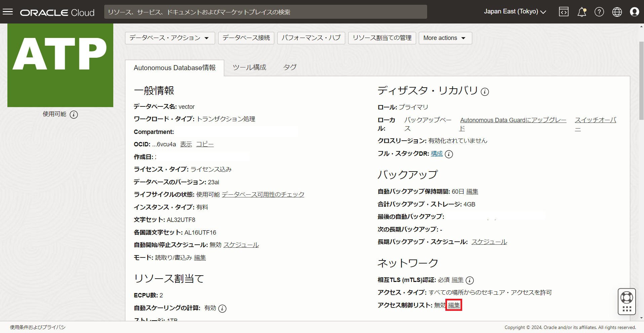Screen dimensions: 644x333
Task: Open the notifications bell
Action: tap(581, 12)
